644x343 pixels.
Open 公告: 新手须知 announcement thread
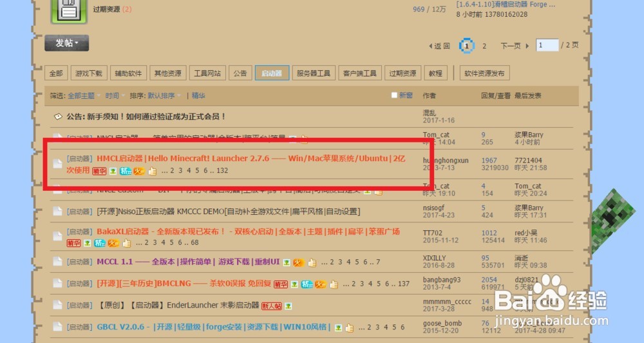pos(146,117)
